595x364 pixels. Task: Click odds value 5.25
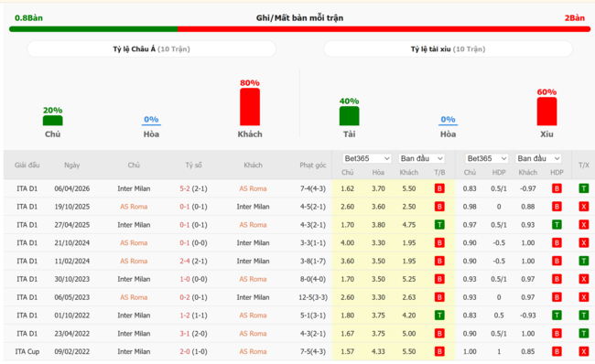(x=408, y=279)
